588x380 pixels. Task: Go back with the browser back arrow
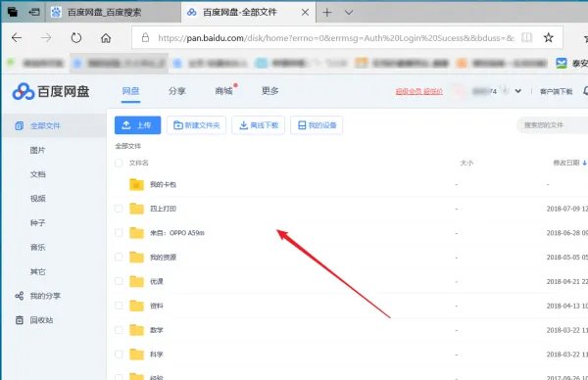point(17,38)
